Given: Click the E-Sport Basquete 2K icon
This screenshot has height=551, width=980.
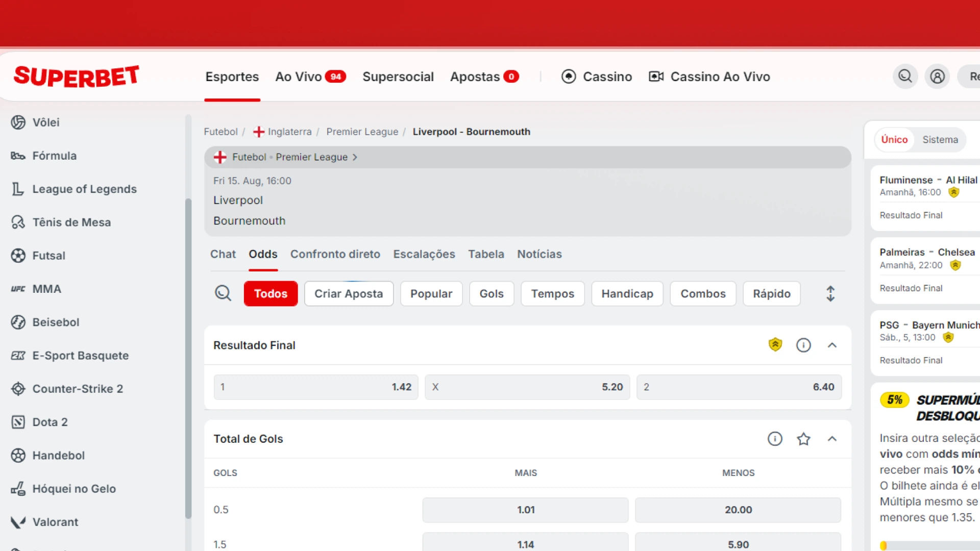Looking at the screenshot, I should click(x=18, y=356).
